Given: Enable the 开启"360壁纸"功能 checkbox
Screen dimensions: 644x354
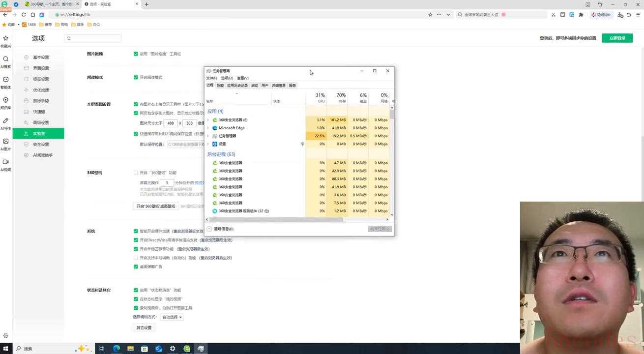Looking at the screenshot, I should click(x=136, y=173).
